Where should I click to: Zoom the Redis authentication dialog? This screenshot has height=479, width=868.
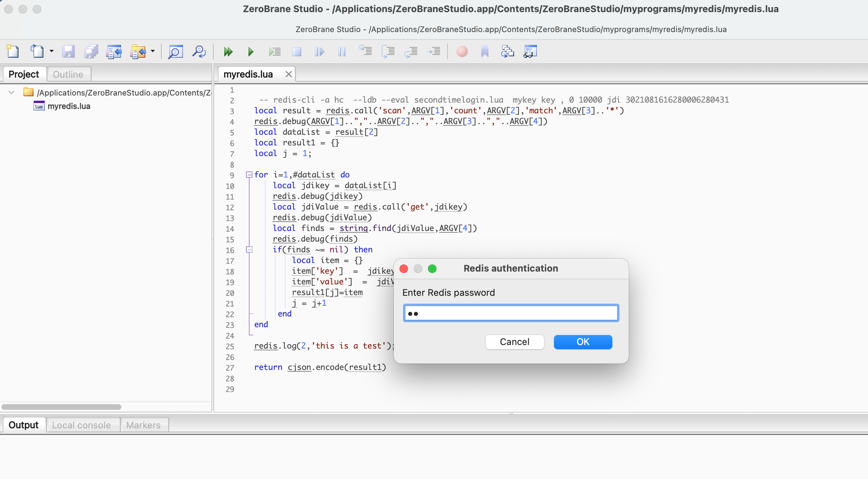pyautogui.click(x=432, y=269)
